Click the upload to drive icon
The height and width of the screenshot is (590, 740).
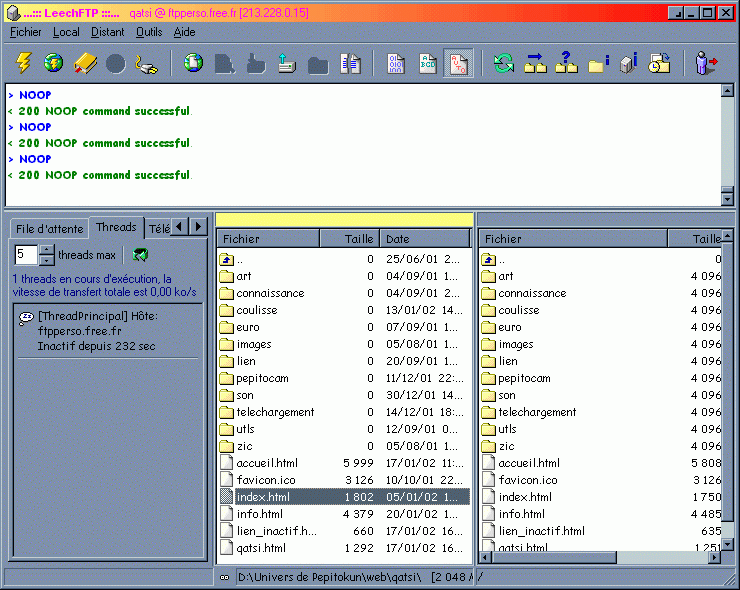coord(286,63)
